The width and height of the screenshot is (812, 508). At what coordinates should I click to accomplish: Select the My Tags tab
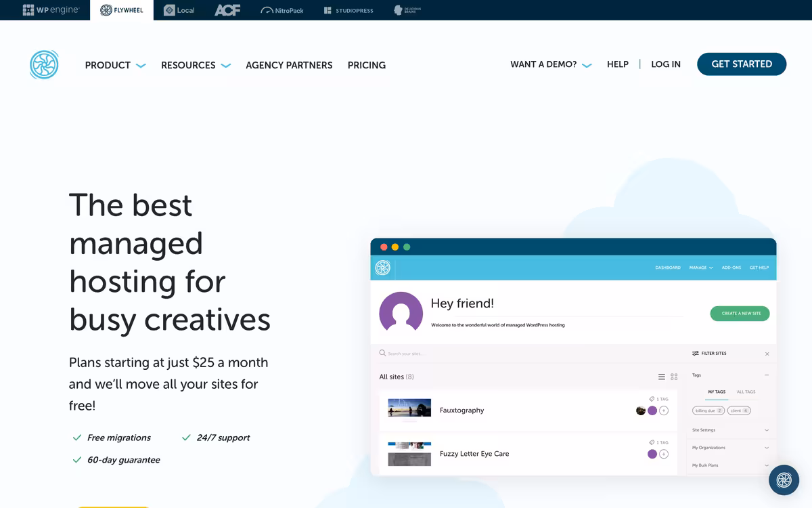717,392
